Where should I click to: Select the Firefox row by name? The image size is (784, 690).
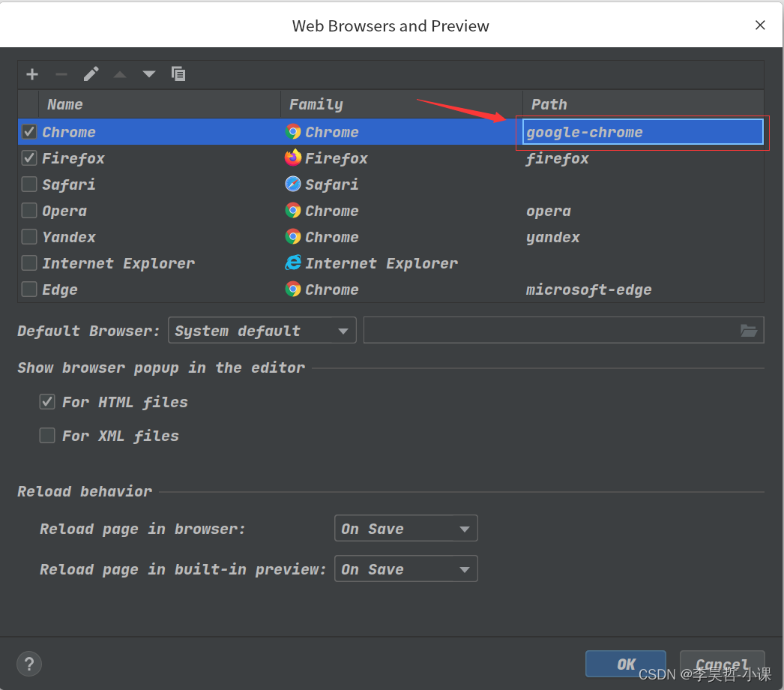point(73,158)
